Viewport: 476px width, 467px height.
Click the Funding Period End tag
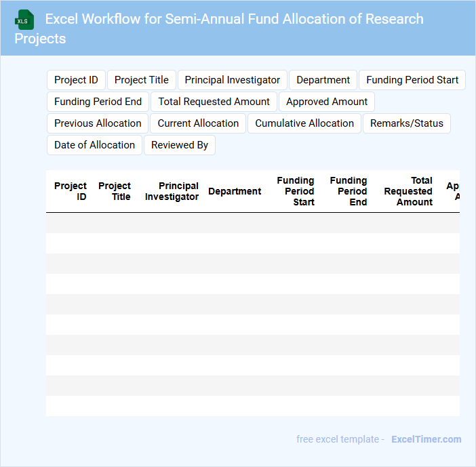click(98, 102)
